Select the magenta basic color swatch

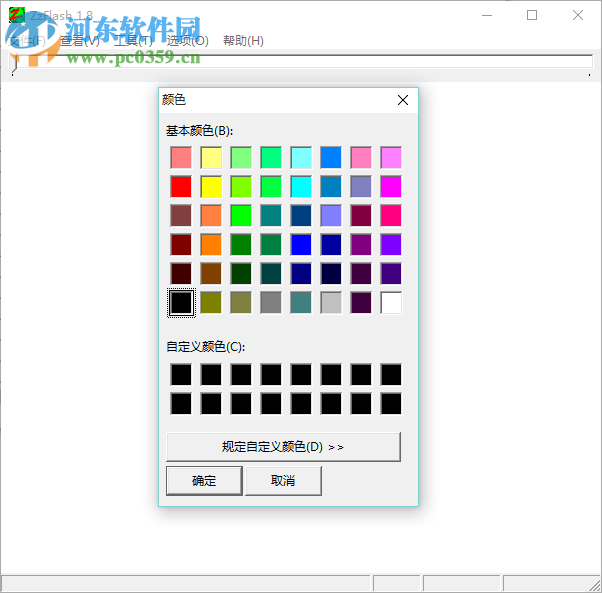click(x=391, y=187)
